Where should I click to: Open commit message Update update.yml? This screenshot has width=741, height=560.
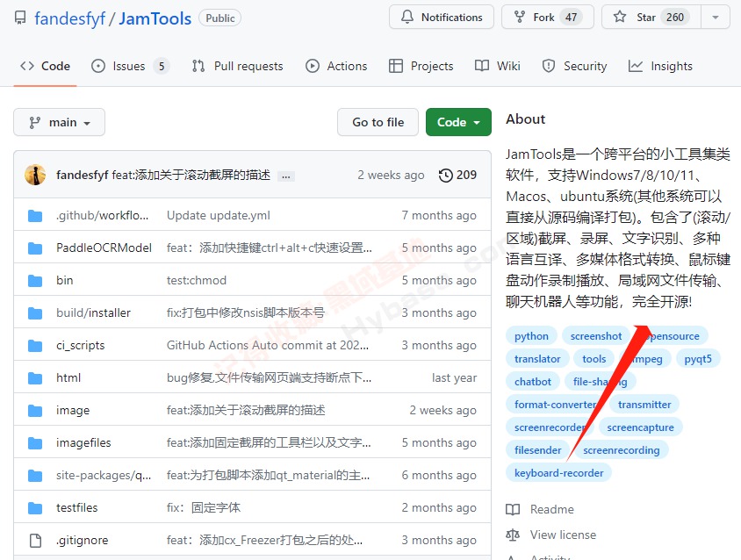[x=219, y=216]
